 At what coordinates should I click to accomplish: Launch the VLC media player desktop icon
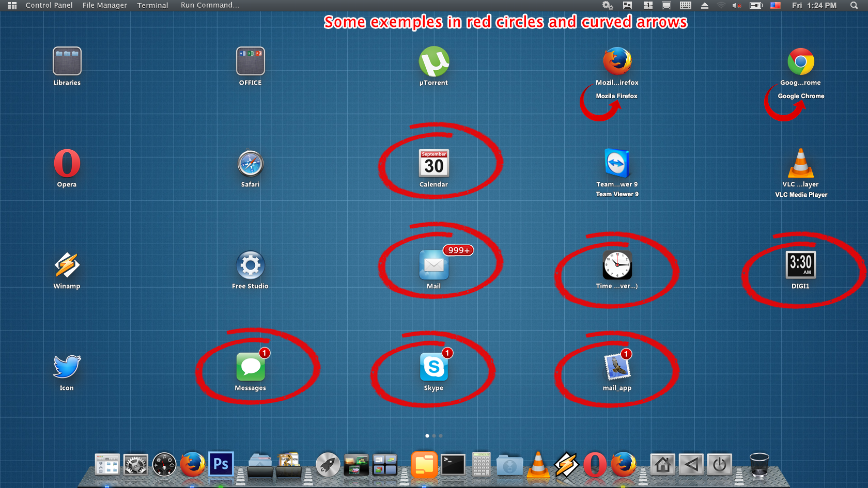pyautogui.click(x=801, y=163)
